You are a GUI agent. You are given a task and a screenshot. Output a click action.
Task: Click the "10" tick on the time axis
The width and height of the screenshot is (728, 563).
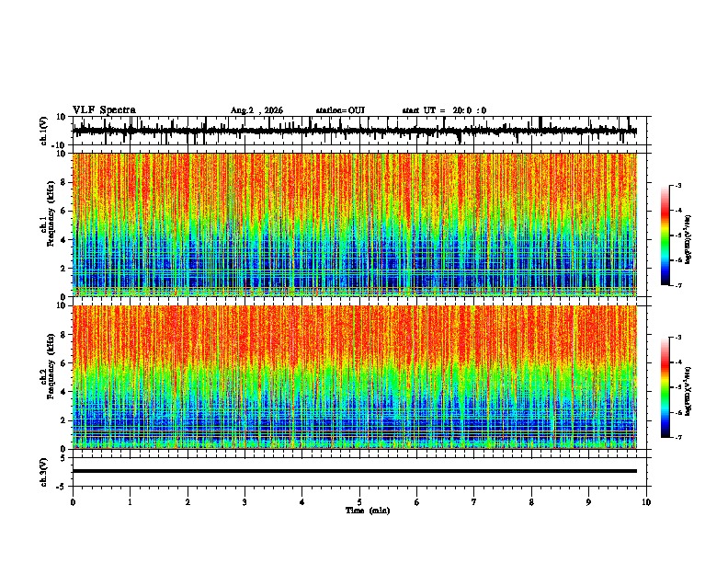(646, 502)
